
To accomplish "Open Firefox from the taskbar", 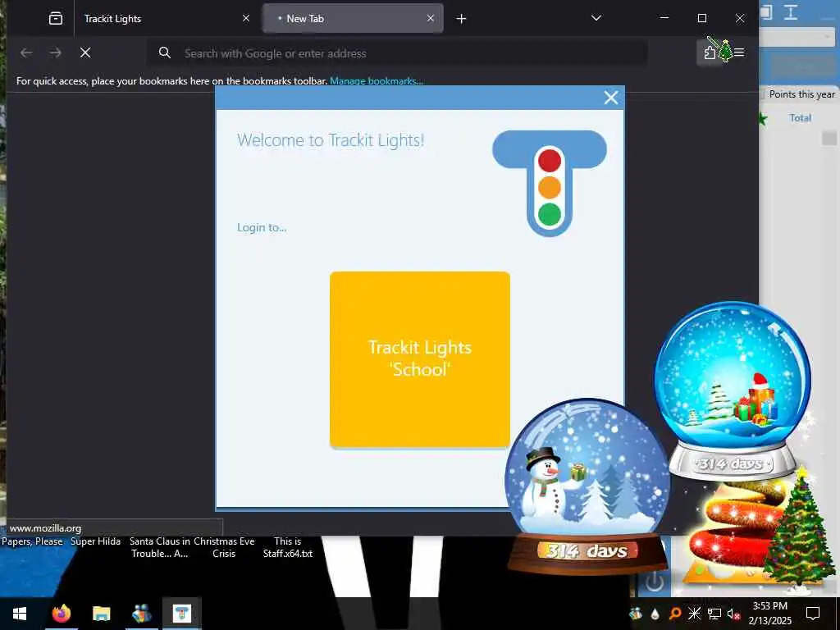I will pyautogui.click(x=61, y=614).
